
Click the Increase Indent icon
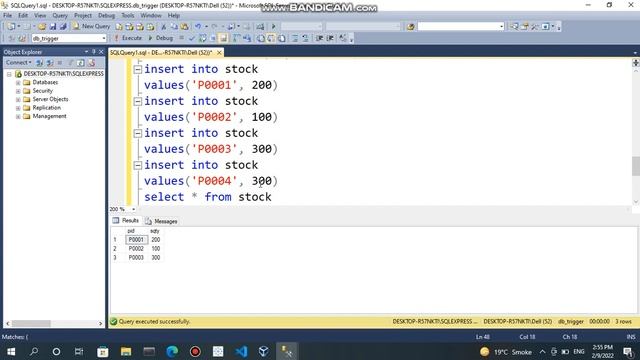(x=331, y=38)
